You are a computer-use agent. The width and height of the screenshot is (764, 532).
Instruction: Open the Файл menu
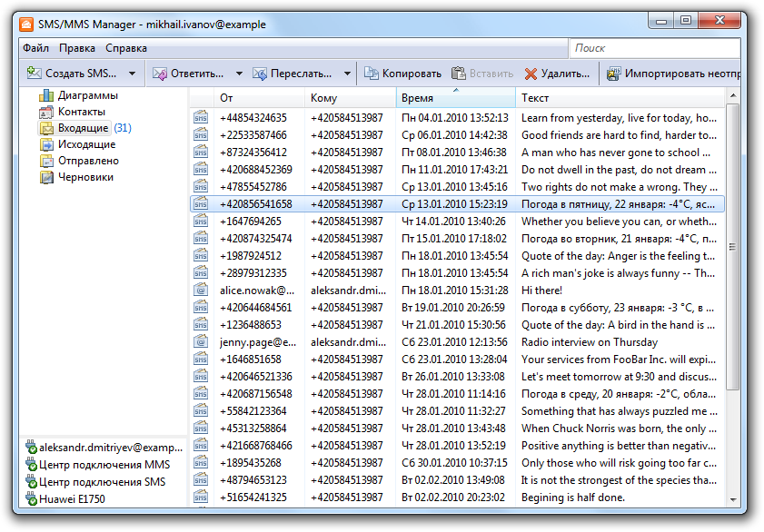click(36, 48)
